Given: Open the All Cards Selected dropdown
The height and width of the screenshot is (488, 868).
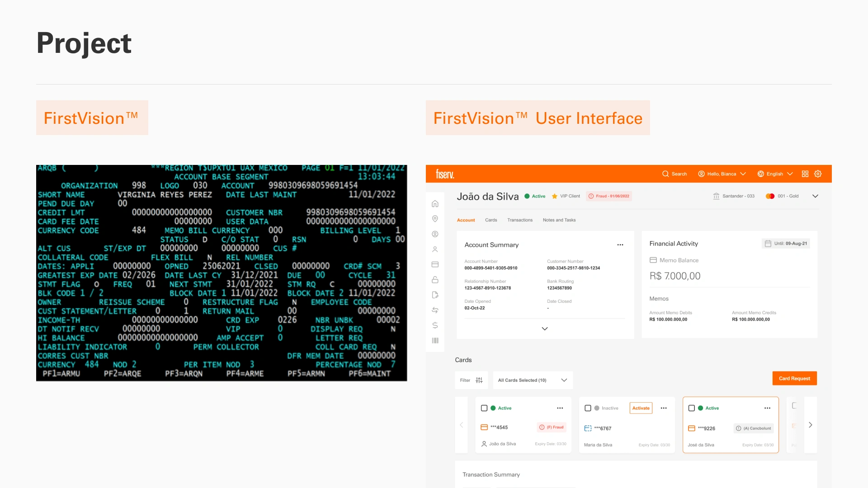Looking at the screenshot, I should pos(533,380).
